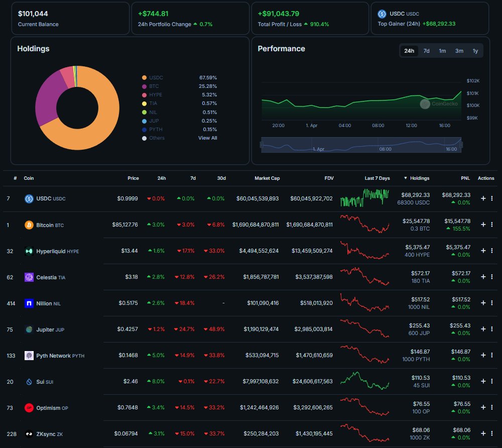This screenshot has height=448, width=502.
Task: Add transaction with plus icon for Sui
Action: [x=483, y=381]
